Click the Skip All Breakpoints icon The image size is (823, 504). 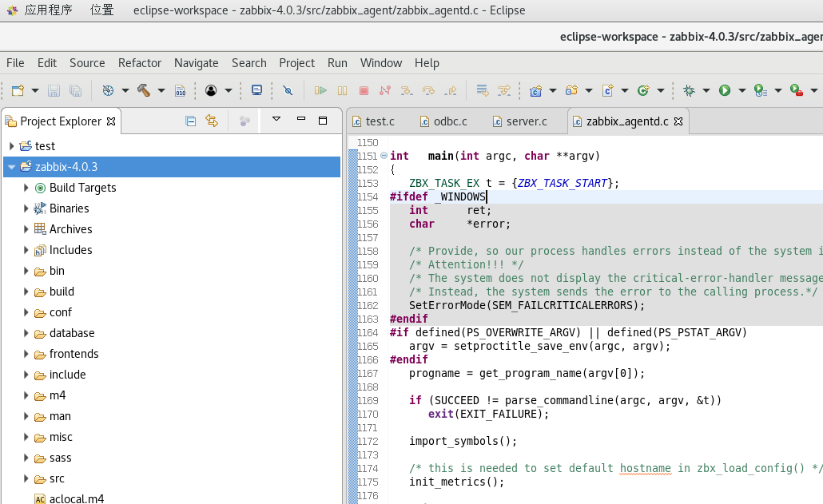coord(288,90)
